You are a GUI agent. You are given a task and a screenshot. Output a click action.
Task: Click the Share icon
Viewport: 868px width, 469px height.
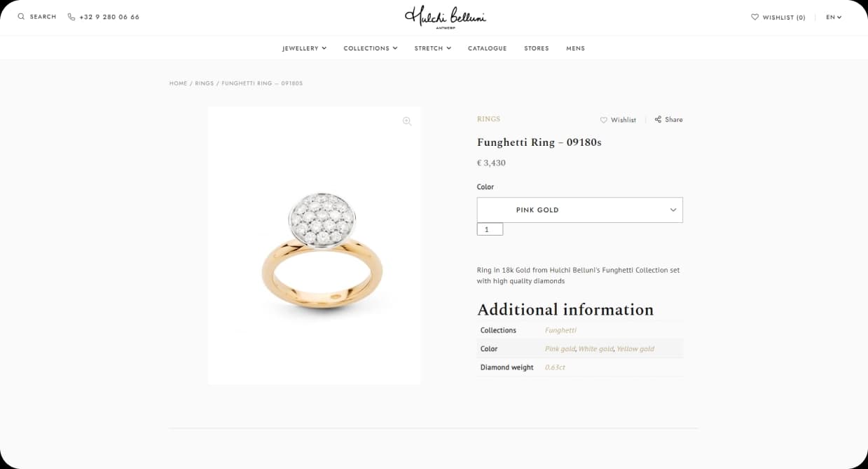click(658, 119)
